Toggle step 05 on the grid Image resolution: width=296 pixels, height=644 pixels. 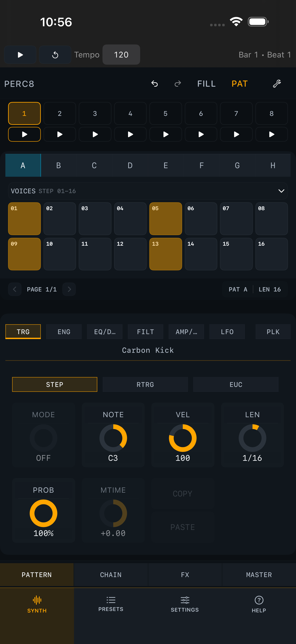point(166,219)
